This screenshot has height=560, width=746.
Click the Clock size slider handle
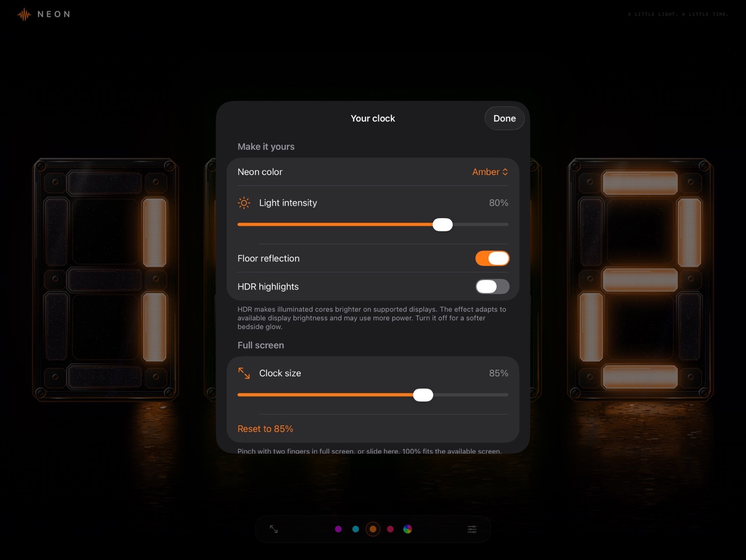(423, 395)
